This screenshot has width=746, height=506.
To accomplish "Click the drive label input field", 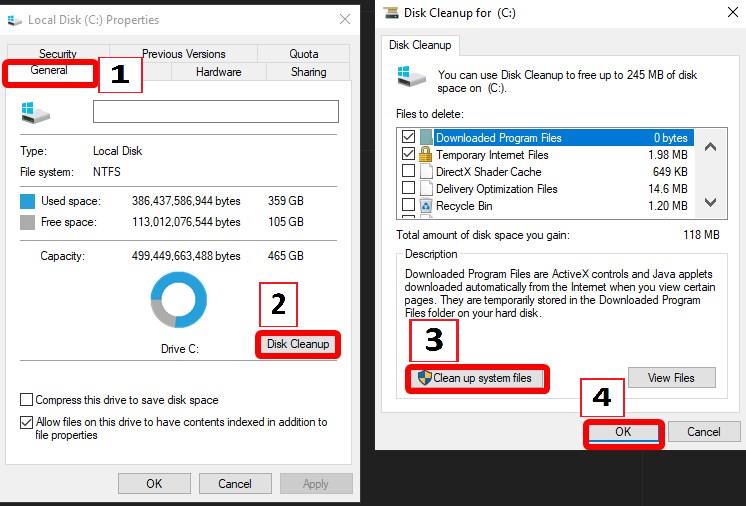I will pyautogui.click(x=216, y=111).
